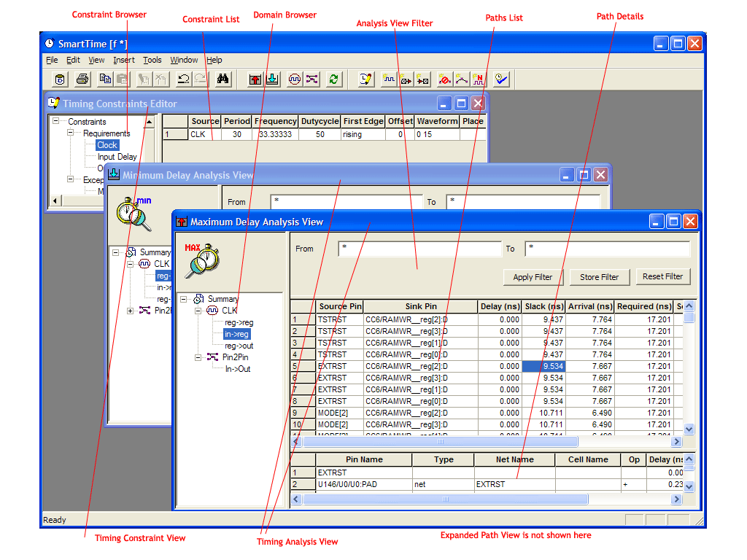The image size is (747, 560).
Task: Select reg->out in Maximum Delay Analysis tree
Action: coord(239,346)
